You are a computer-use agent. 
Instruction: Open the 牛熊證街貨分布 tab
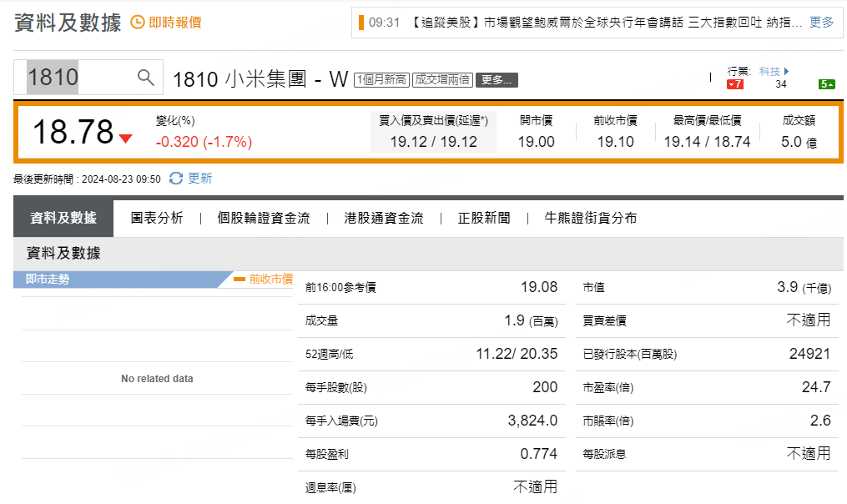click(x=591, y=219)
